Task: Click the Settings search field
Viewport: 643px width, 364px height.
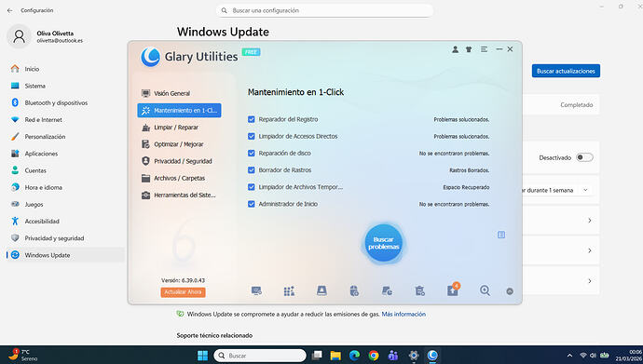Action: pos(324,10)
